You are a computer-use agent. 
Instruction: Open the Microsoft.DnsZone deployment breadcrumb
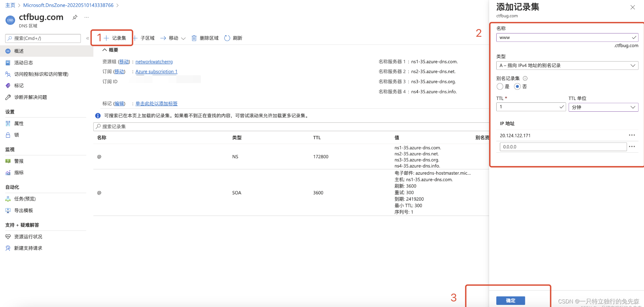[x=68, y=5]
